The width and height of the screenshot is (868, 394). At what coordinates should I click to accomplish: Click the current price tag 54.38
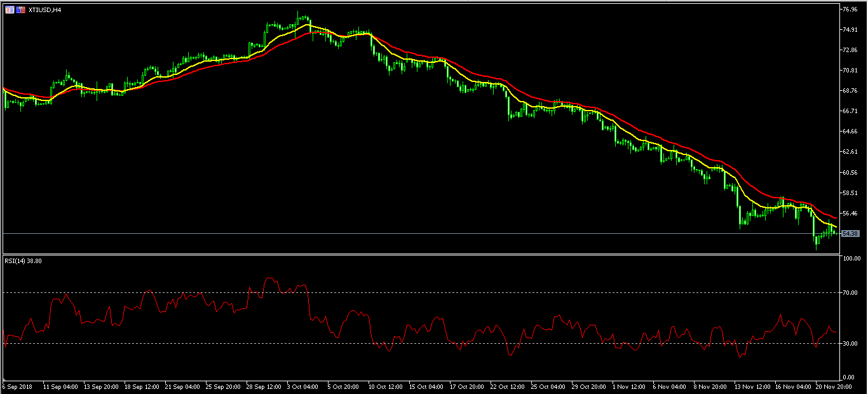tap(850, 234)
